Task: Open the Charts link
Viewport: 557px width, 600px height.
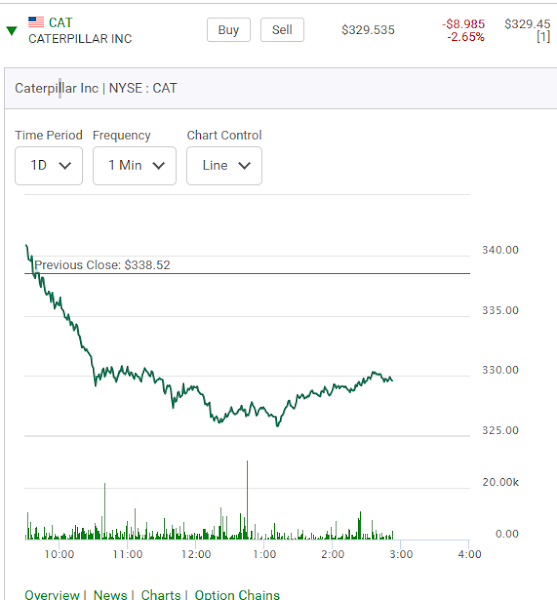Action: (161, 594)
